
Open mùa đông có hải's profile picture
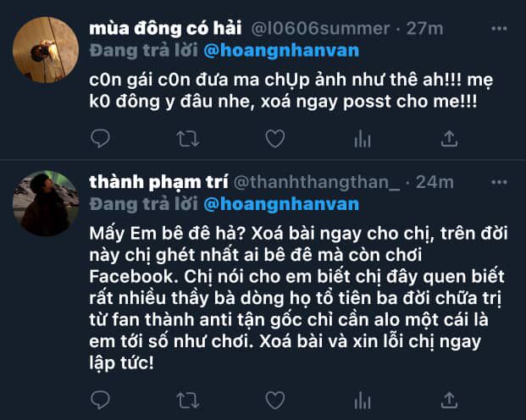47,48
